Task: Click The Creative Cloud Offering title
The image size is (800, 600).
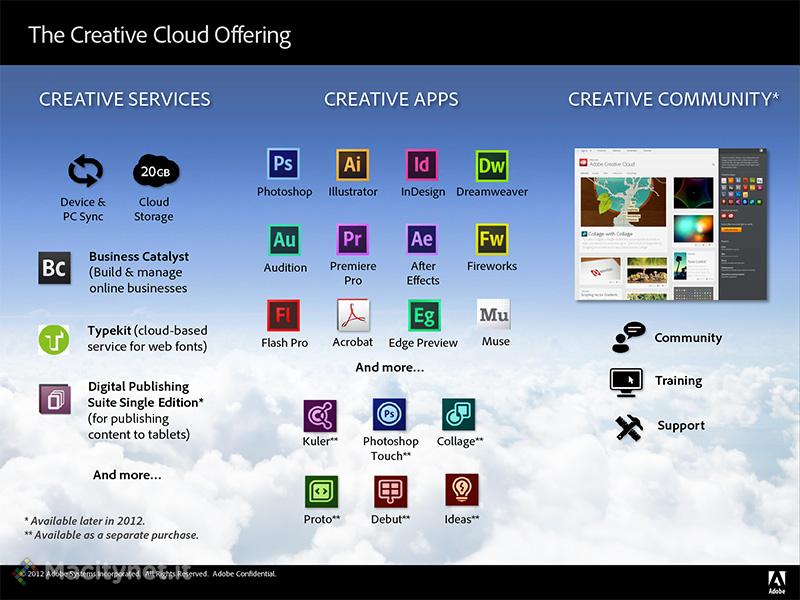Action: [x=159, y=35]
